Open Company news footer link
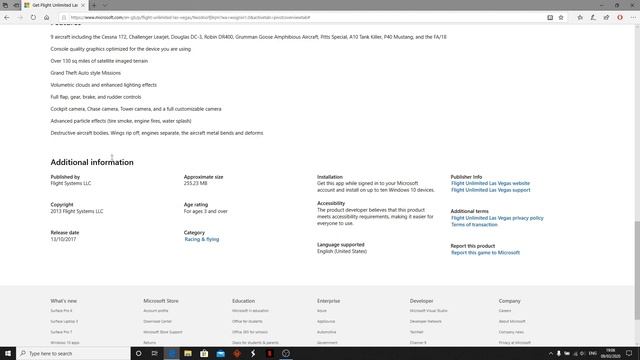The width and height of the screenshot is (640, 360). pyautogui.click(x=511, y=332)
